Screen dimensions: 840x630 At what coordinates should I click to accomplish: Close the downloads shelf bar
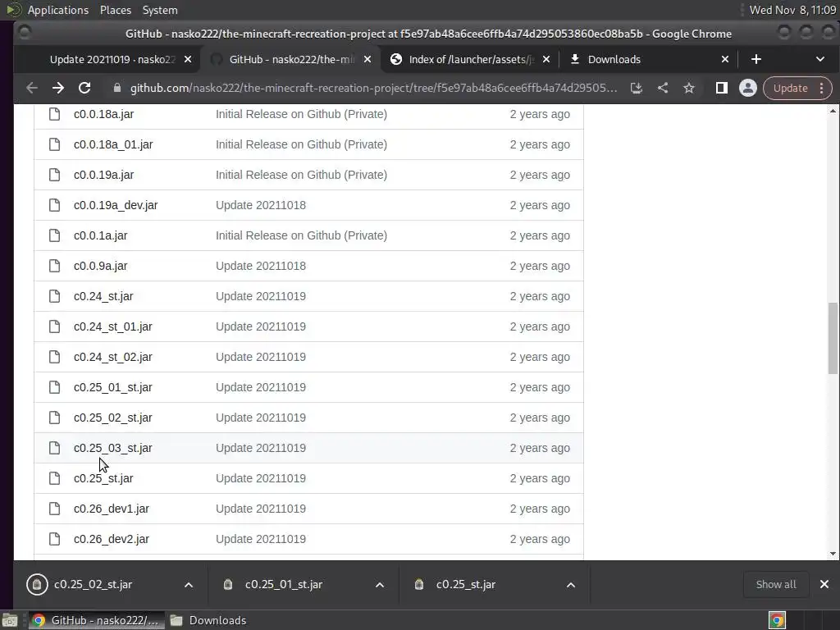(x=824, y=584)
